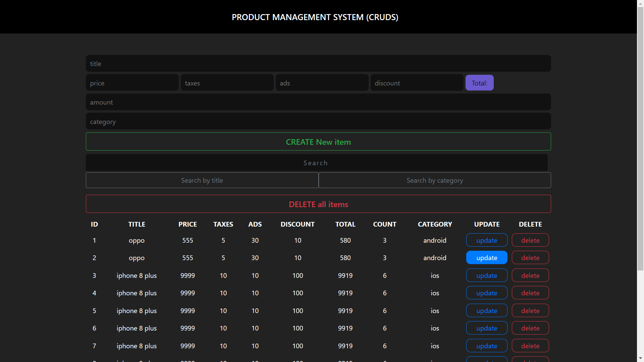Viewport: 644px width, 362px height.
Task: Click the purple Total label
Action: (479, 83)
